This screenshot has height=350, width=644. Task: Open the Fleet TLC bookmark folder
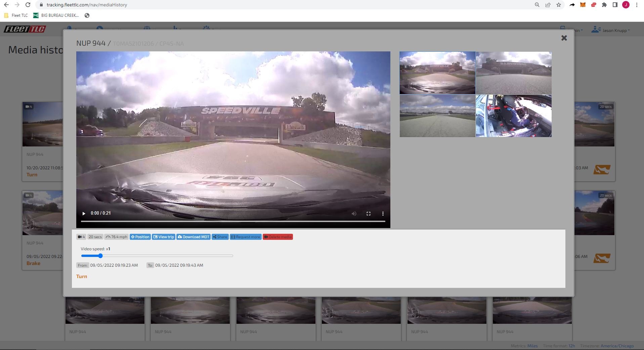(x=16, y=15)
